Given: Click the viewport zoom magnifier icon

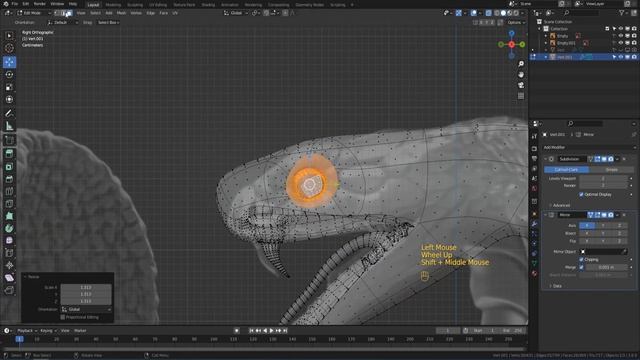Looking at the screenshot, I should (521, 64).
